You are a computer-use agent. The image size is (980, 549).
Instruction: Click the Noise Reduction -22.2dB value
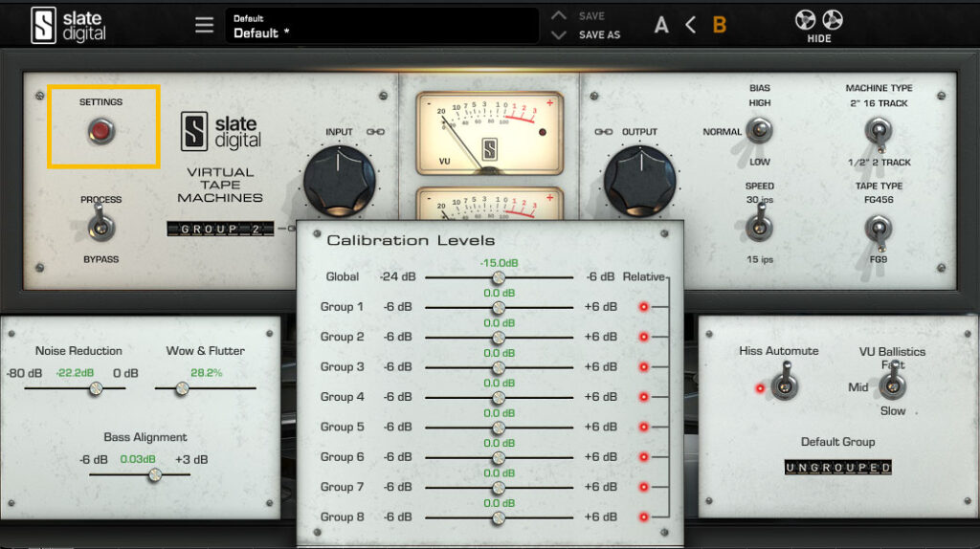pyautogui.click(x=75, y=373)
